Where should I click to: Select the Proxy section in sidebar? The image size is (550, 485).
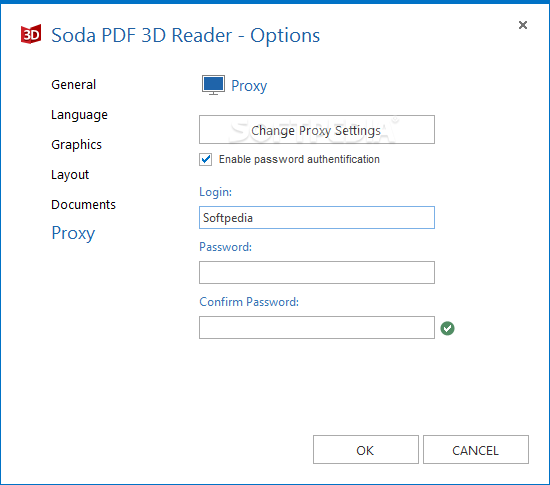(73, 233)
